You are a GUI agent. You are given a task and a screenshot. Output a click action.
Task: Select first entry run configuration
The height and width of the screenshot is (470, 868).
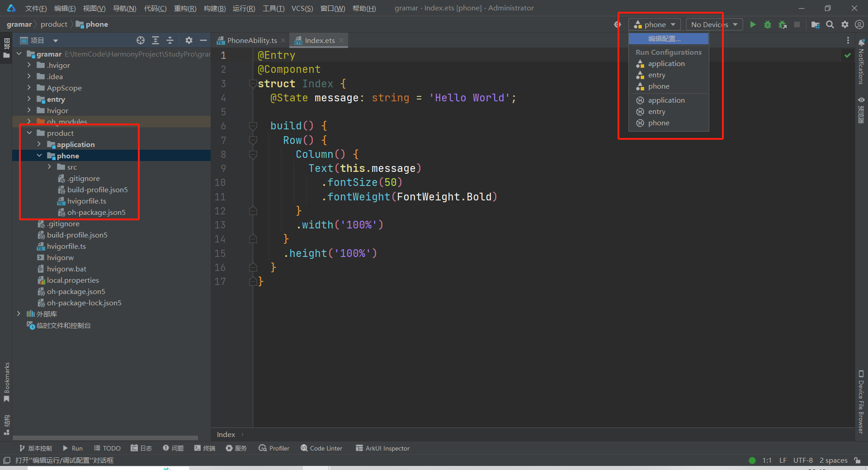tap(668, 75)
